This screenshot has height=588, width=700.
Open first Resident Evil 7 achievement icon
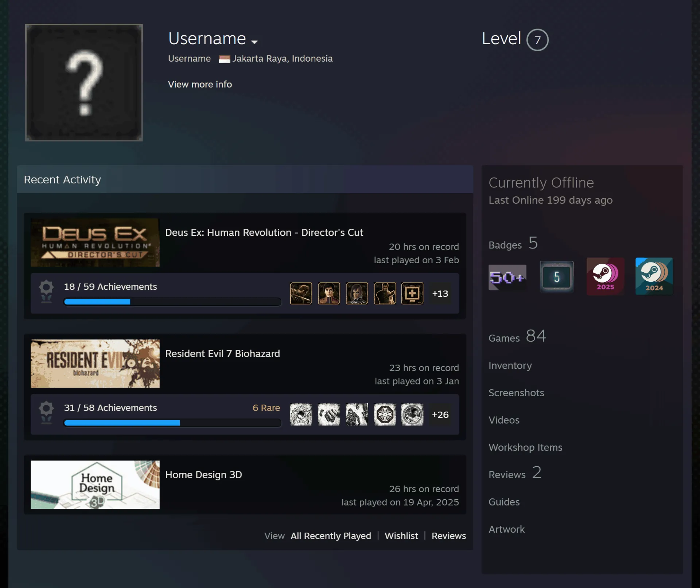[301, 414]
